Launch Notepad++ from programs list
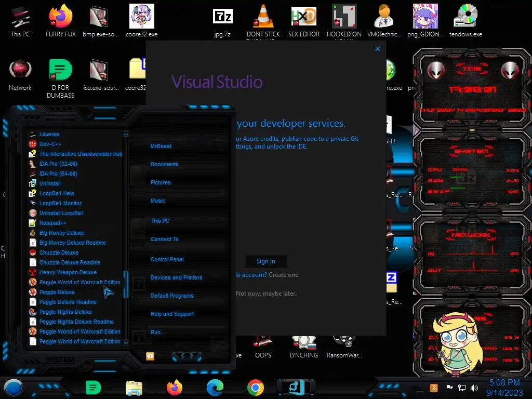The height and width of the screenshot is (399, 532). [x=53, y=223]
